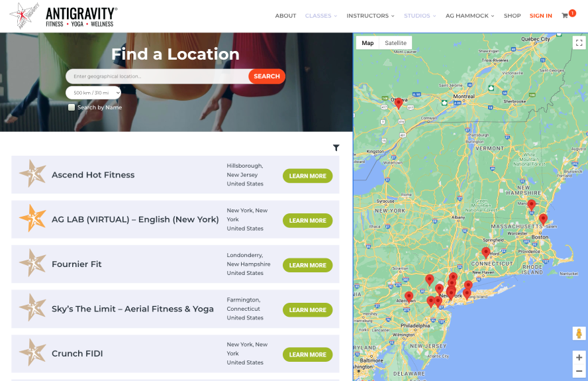Image resolution: width=588 pixels, height=381 pixels.
Task: Click the AntiGravity Fitness logo
Action: 63,16
